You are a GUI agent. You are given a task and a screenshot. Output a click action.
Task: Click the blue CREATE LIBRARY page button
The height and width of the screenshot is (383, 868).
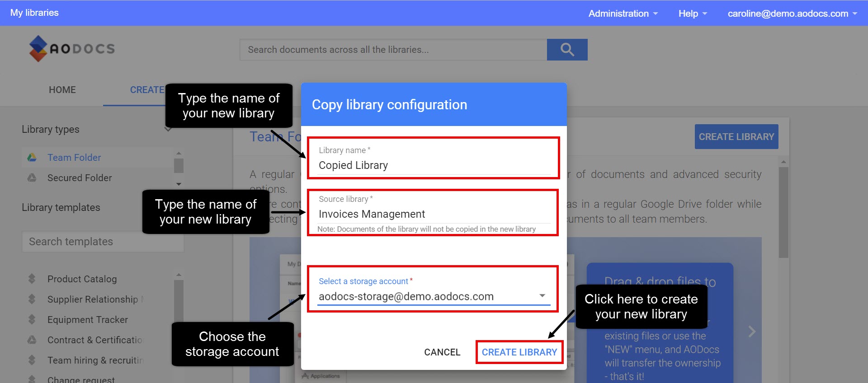(736, 136)
